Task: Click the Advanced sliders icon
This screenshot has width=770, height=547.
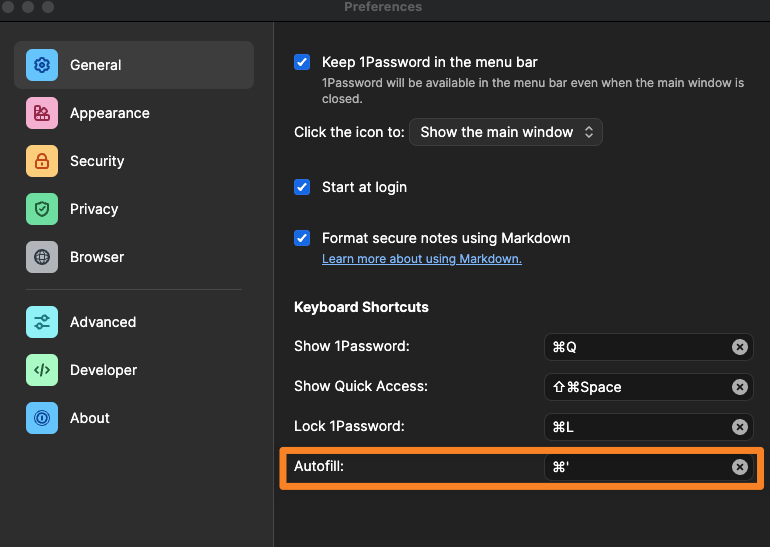Action: pos(42,322)
